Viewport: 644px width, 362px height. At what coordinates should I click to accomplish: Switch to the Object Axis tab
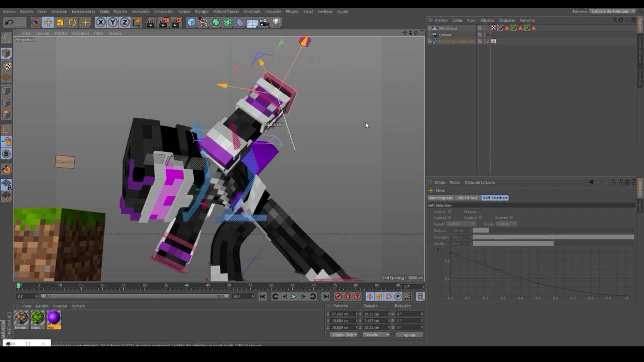click(467, 198)
